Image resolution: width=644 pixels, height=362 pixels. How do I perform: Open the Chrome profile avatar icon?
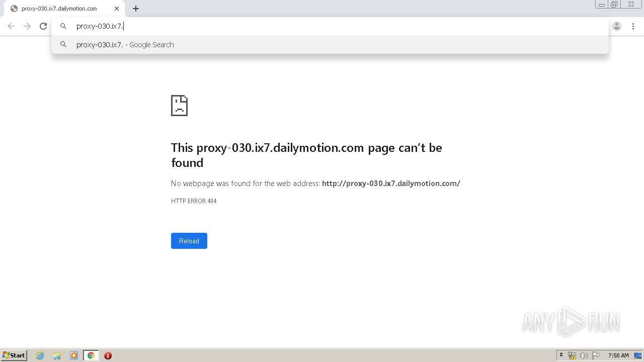[617, 26]
